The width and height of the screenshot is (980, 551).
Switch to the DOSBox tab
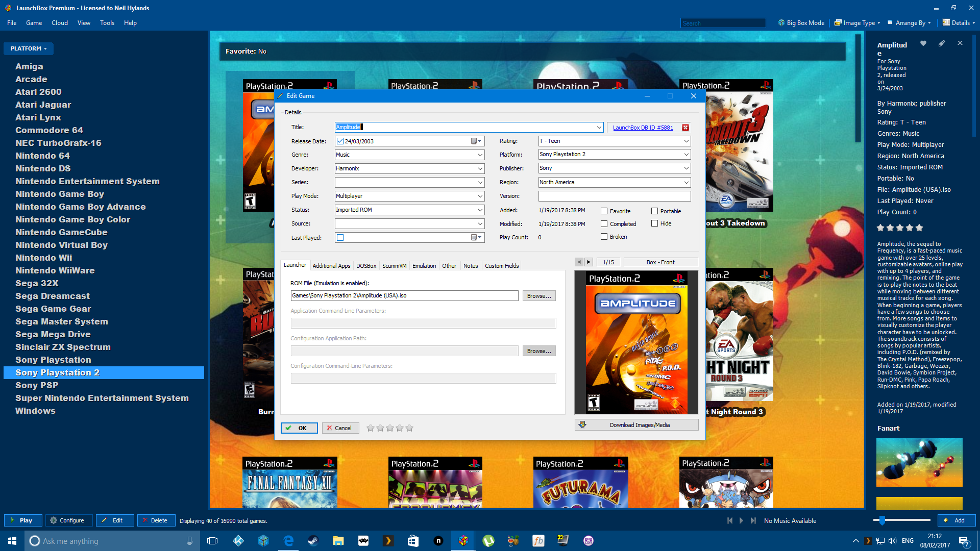366,266
